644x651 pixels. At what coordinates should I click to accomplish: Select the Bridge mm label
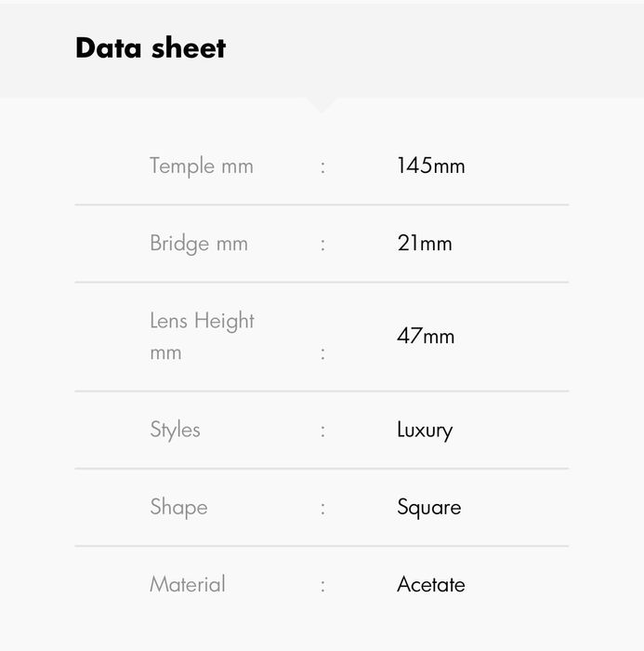tap(198, 244)
